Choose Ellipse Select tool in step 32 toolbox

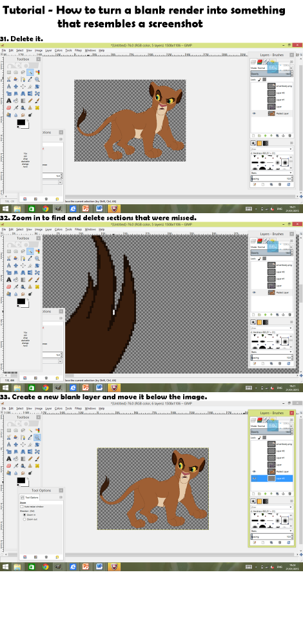tap(16, 251)
